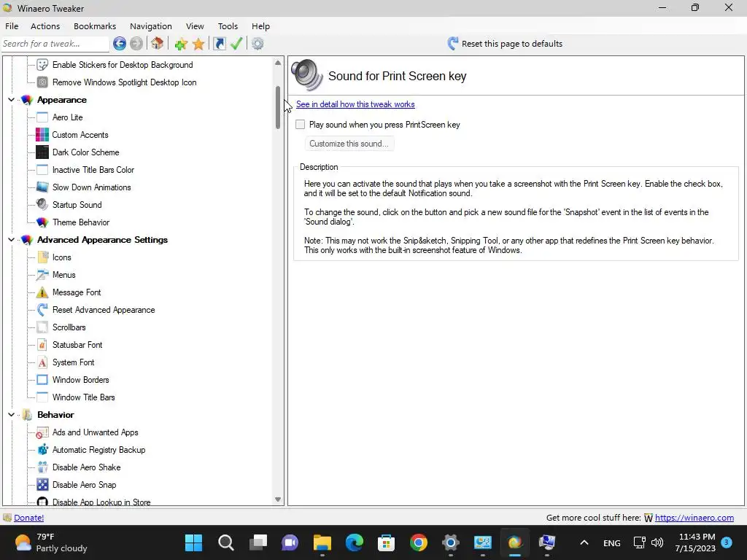Open Google Chrome from the taskbar
The image size is (747, 560).
pyautogui.click(x=418, y=542)
